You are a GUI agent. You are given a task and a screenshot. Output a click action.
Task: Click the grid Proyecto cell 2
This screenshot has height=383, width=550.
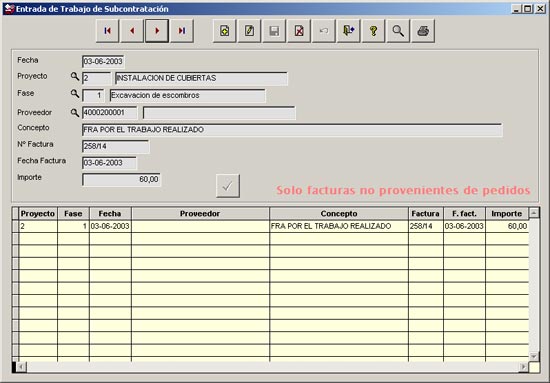tap(38, 226)
